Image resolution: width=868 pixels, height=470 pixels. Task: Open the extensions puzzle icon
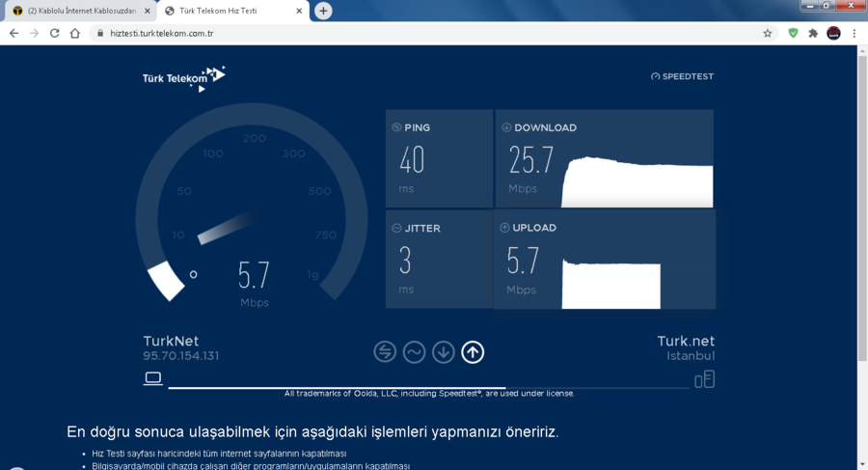point(813,33)
